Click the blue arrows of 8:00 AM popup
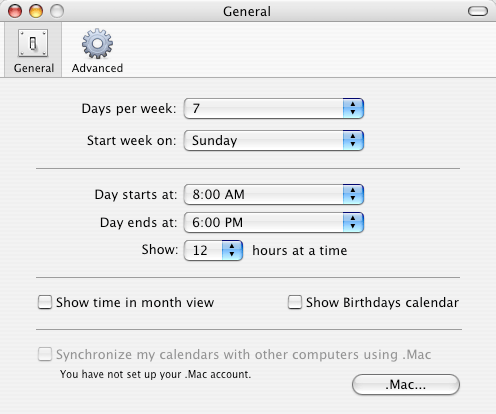 (353, 194)
